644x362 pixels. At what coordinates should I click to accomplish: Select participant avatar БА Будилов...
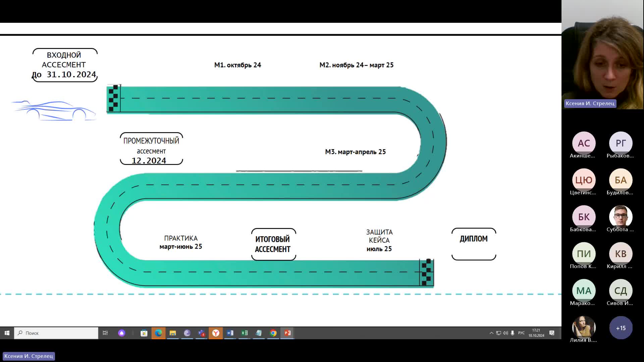(621, 180)
